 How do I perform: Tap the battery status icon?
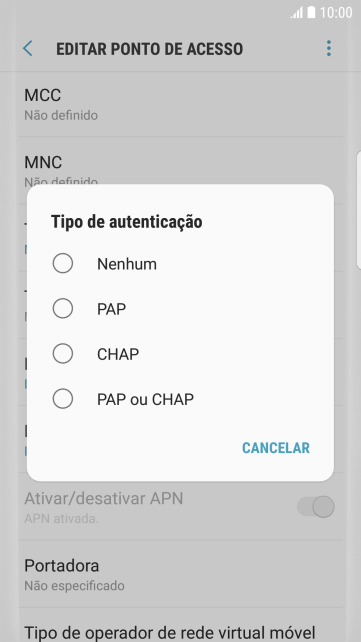tap(311, 12)
